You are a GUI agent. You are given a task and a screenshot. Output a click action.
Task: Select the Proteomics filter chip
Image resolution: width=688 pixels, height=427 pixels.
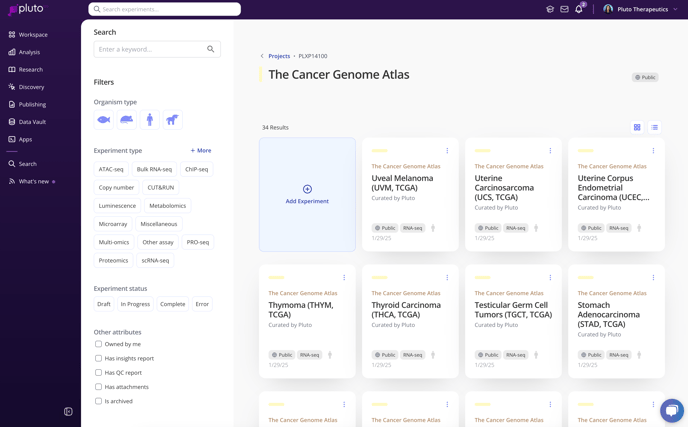[x=113, y=261]
